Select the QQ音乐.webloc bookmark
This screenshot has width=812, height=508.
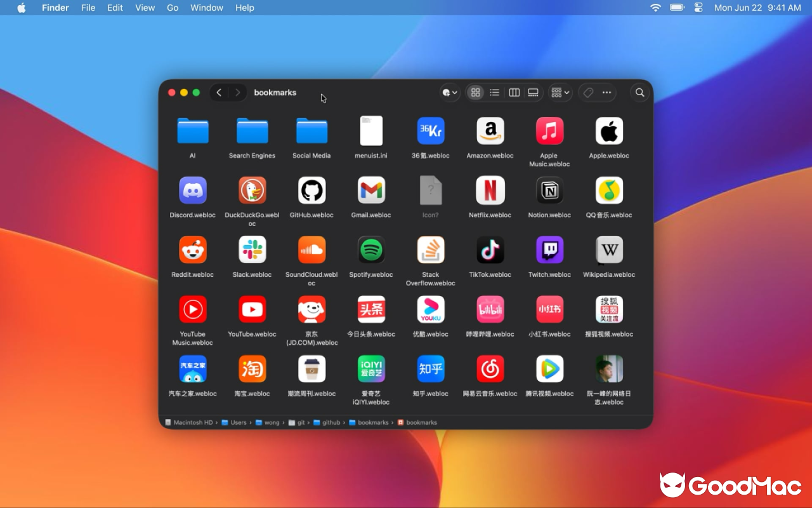click(x=609, y=190)
